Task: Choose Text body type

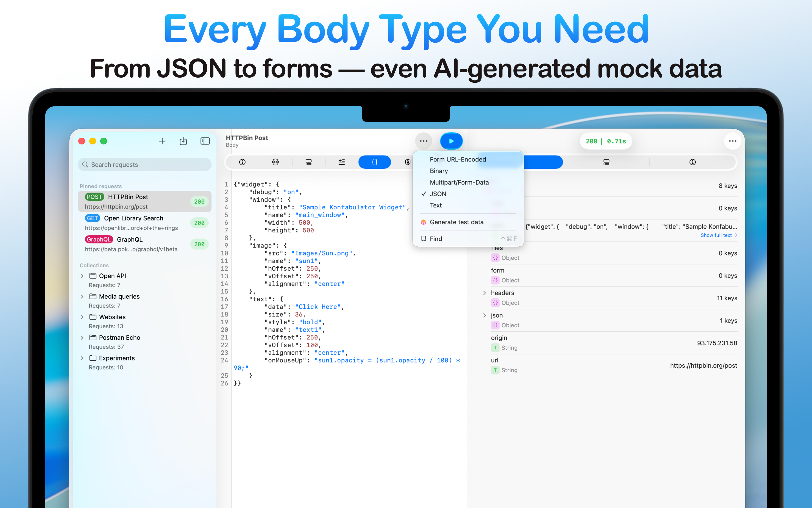Action: (x=436, y=205)
